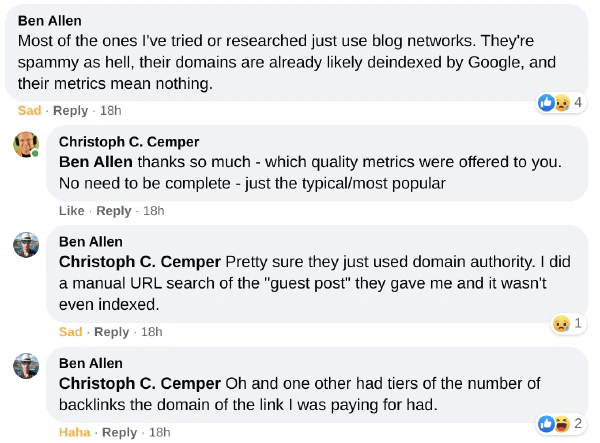The image size is (600, 443).
Task: Open Christoph C. Cemper's profile picture
Action: point(26,144)
